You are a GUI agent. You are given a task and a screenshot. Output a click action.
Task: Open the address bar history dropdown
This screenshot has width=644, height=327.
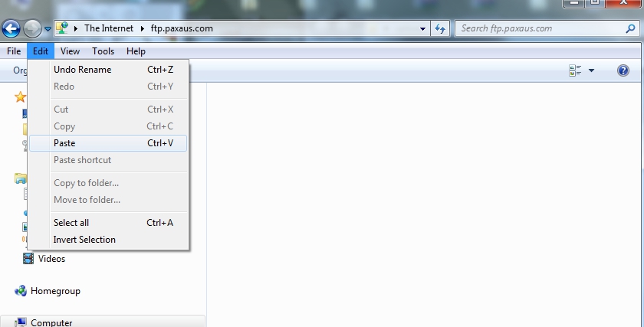tap(422, 29)
